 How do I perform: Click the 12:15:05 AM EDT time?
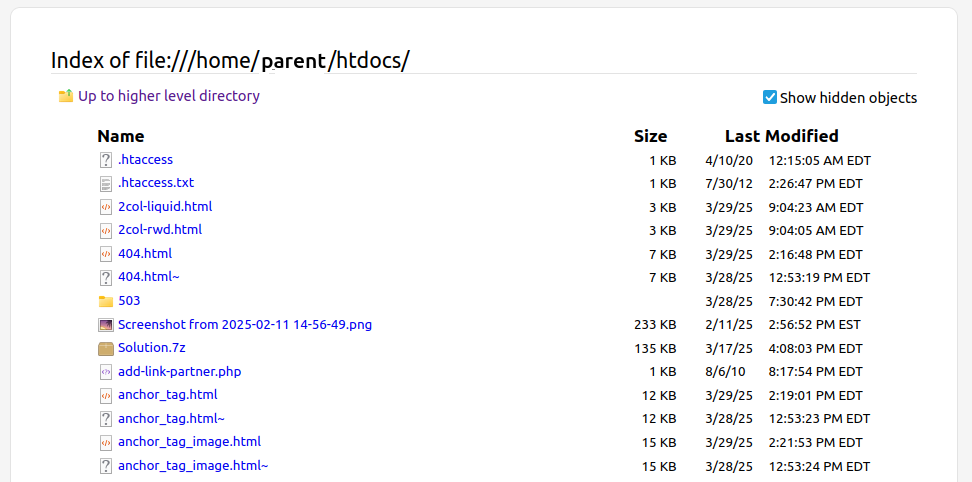[820, 160]
